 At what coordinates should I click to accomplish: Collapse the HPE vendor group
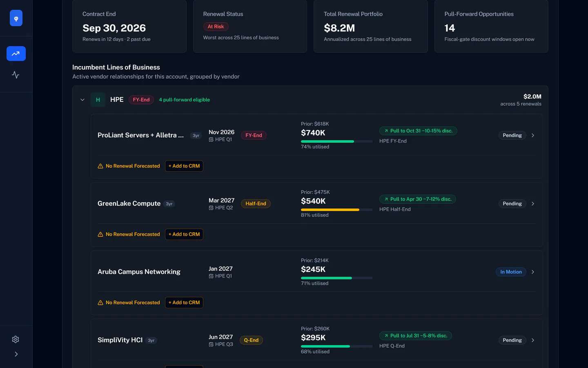82,100
